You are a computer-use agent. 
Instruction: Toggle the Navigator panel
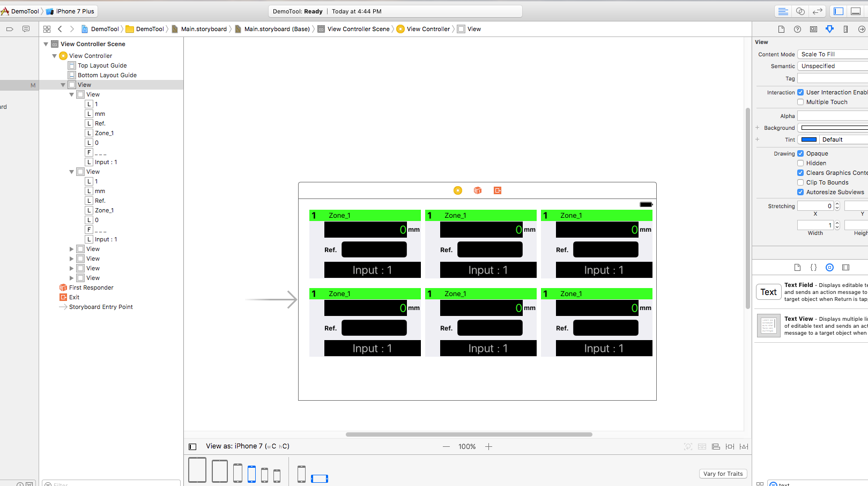[x=839, y=11]
